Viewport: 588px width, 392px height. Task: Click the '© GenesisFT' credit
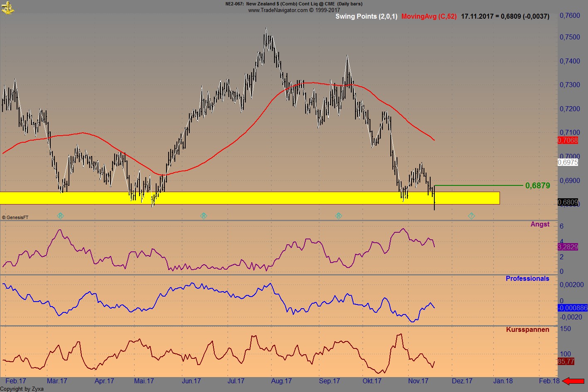(15, 217)
